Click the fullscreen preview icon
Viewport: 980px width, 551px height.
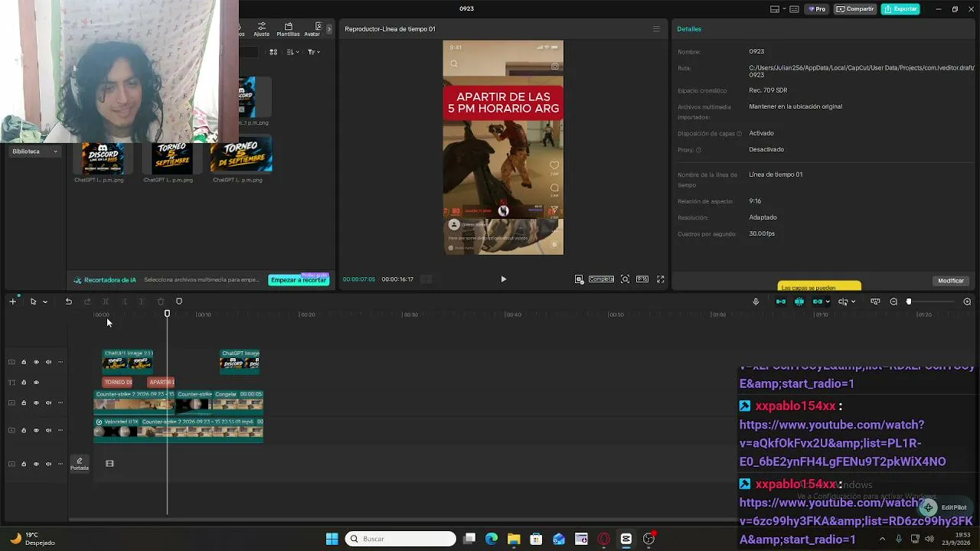click(x=661, y=279)
